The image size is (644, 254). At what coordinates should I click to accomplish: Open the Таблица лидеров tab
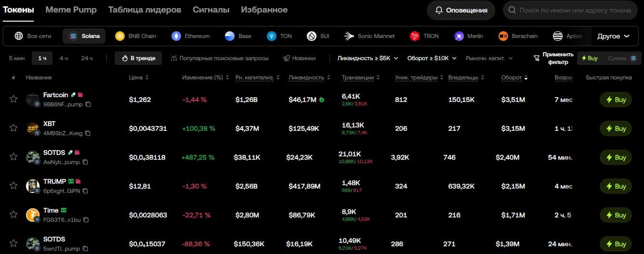[x=145, y=10]
